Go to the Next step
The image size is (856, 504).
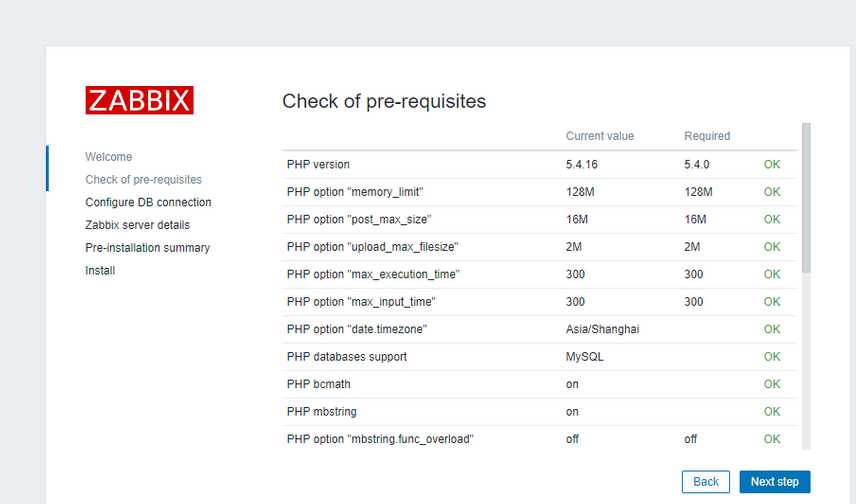click(x=775, y=482)
